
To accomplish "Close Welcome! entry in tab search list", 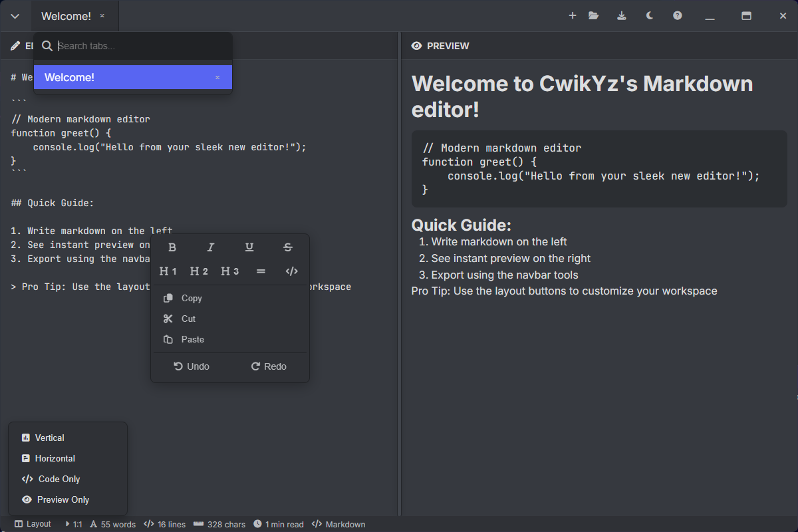I will (217, 78).
